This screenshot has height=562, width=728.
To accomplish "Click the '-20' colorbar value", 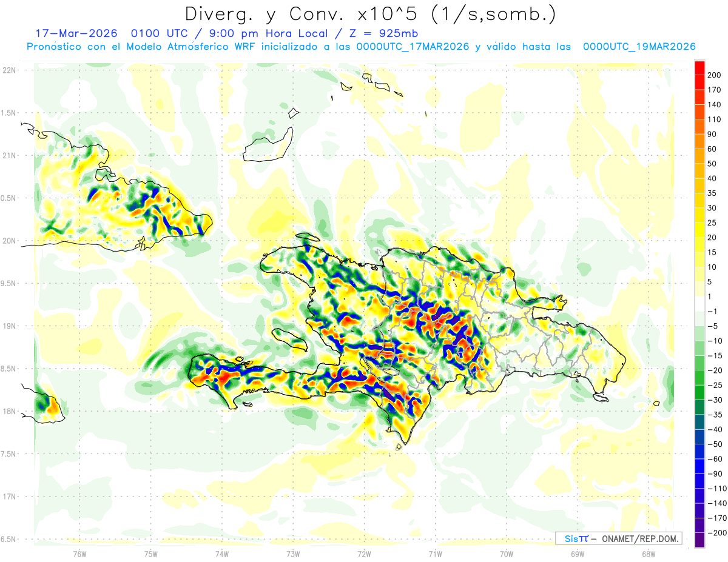I will 714,370.
